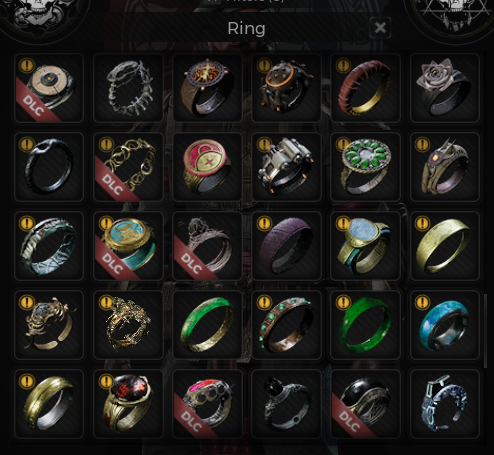Pick the ring with dark red oval gemstone
The image size is (494, 455).
[128, 404]
